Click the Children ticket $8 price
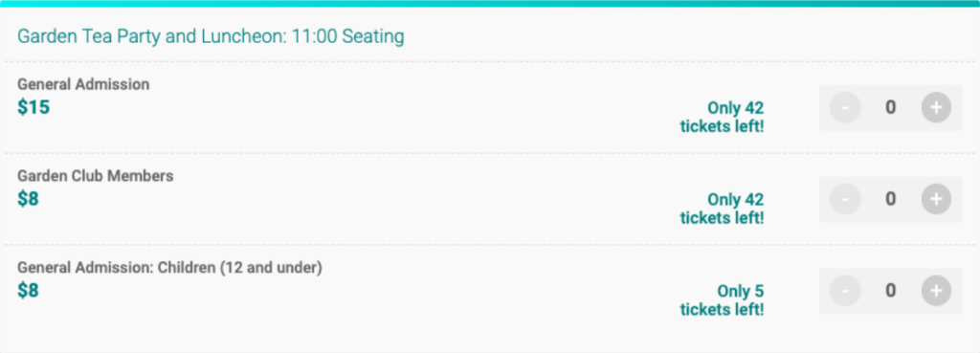The image size is (980, 353). [x=28, y=291]
